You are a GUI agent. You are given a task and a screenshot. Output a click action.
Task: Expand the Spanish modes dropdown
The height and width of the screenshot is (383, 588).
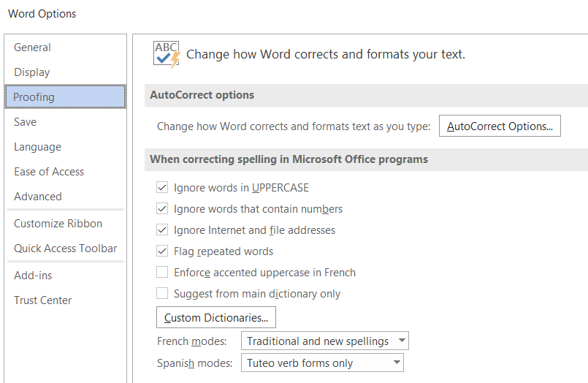322,363
